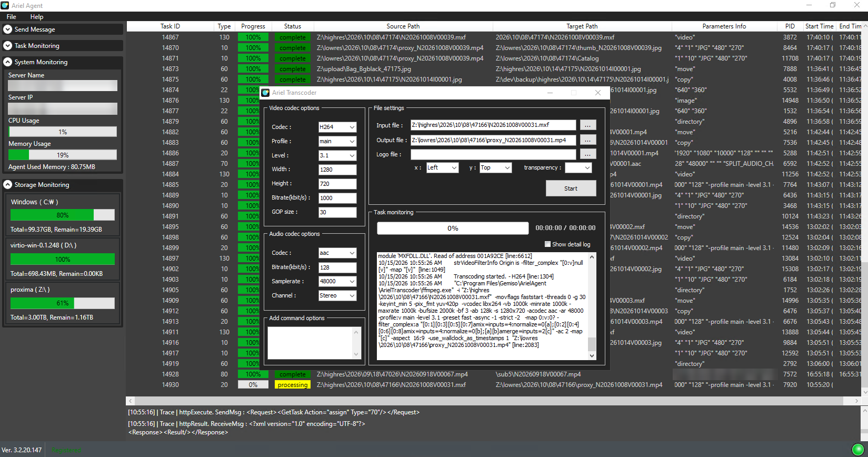
Task: Sort by the Progress column header
Action: [253, 26]
